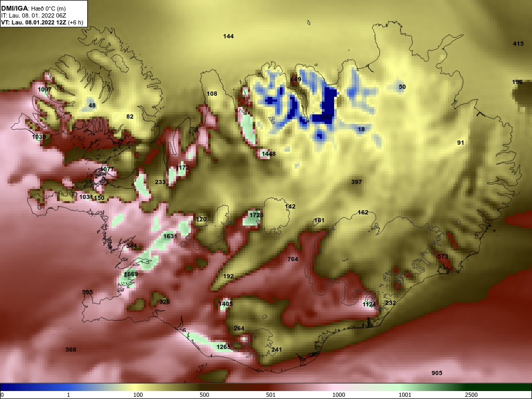
Task: Select the initial time line 'IT: Lau. 08. 01. 2022 06Z'
Action: [x=33, y=15]
